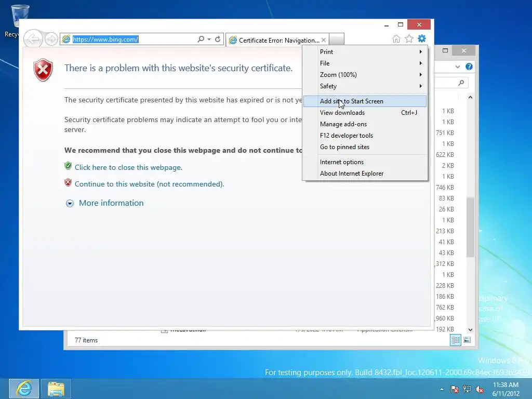Select View downloads menu entry
Viewport: 532px width, 399px height.
click(365, 113)
